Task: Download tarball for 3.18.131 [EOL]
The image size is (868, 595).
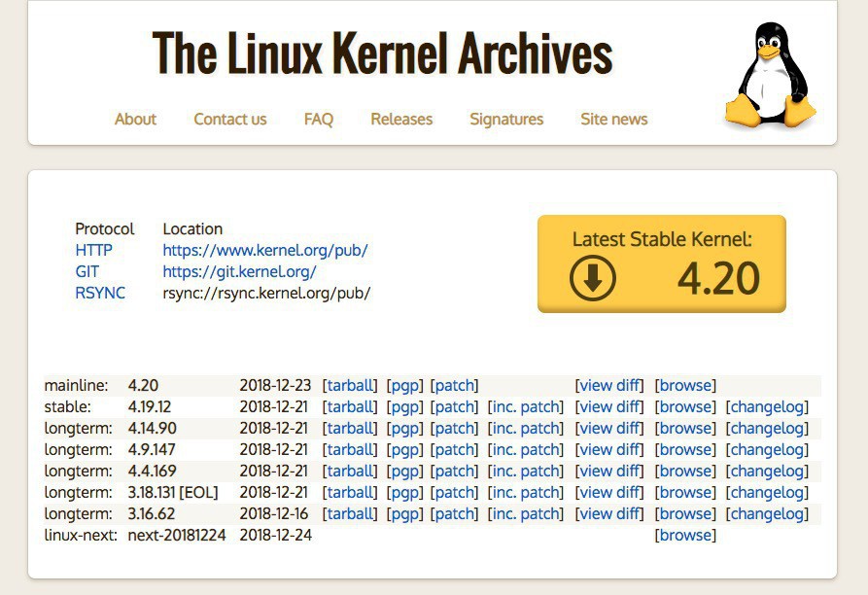Action: 350,493
